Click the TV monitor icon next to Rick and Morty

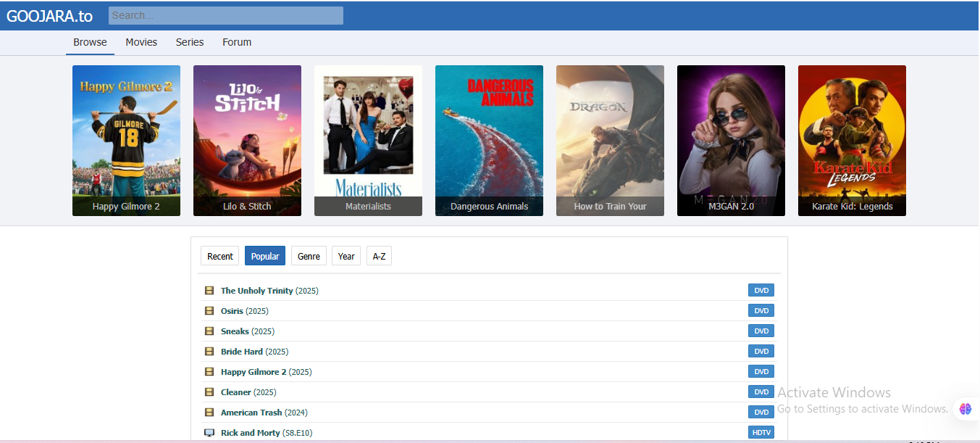(x=209, y=432)
